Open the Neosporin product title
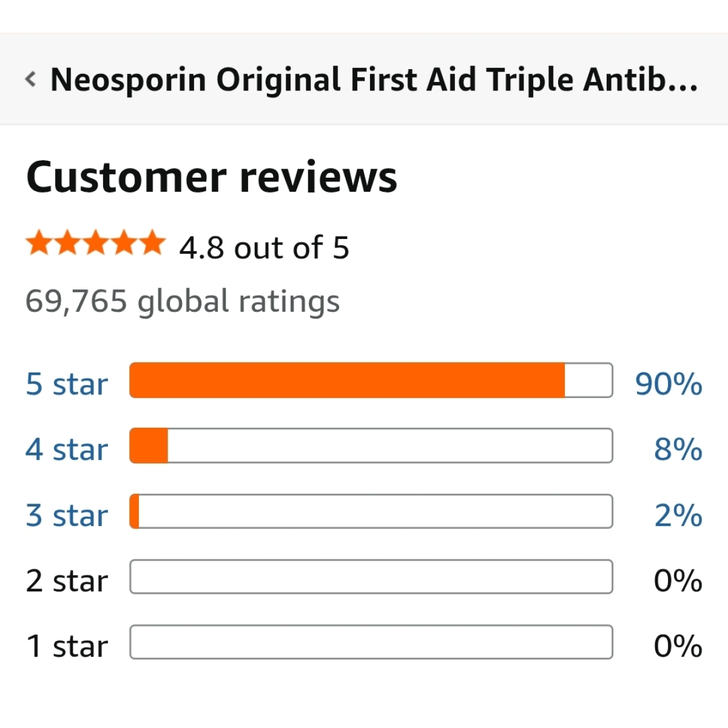 (x=374, y=80)
